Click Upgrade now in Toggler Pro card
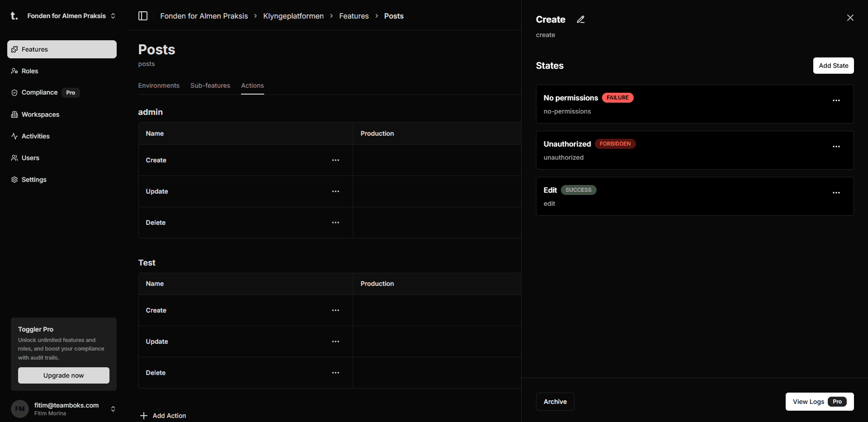The height and width of the screenshot is (422, 868). (x=64, y=375)
